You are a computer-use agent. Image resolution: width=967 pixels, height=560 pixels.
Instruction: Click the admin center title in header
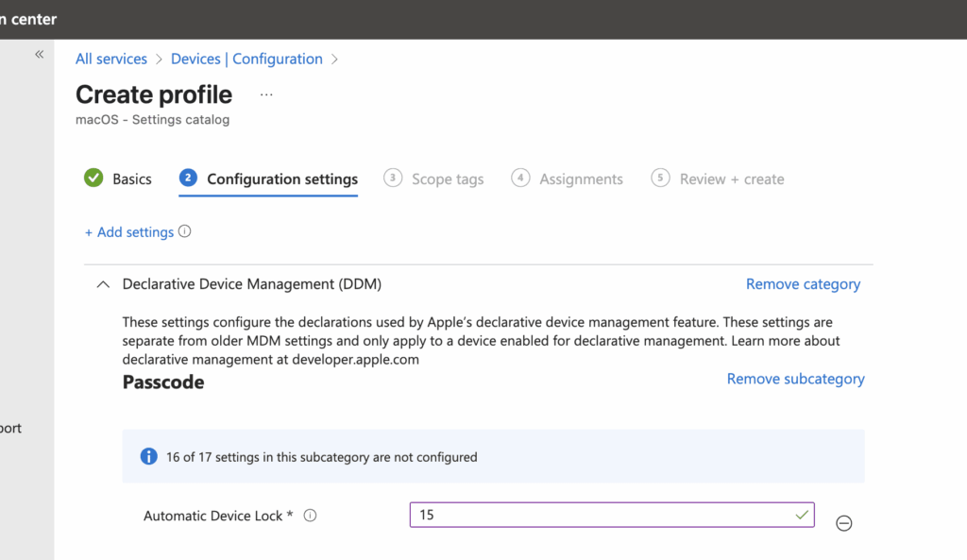[x=28, y=19]
